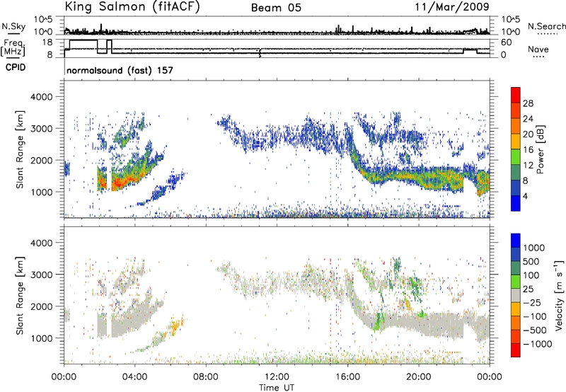Pick the red swatch above 28 dB
The width and height of the screenshot is (566, 392).
(x=516, y=96)
